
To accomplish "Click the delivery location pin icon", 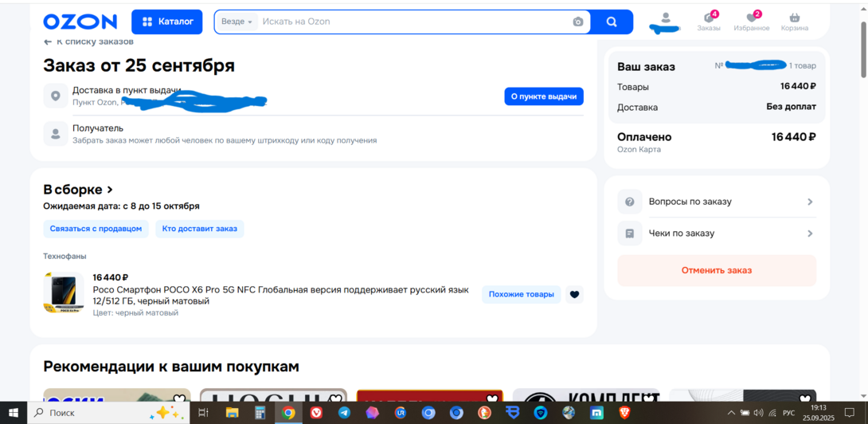I will (56, 96).
